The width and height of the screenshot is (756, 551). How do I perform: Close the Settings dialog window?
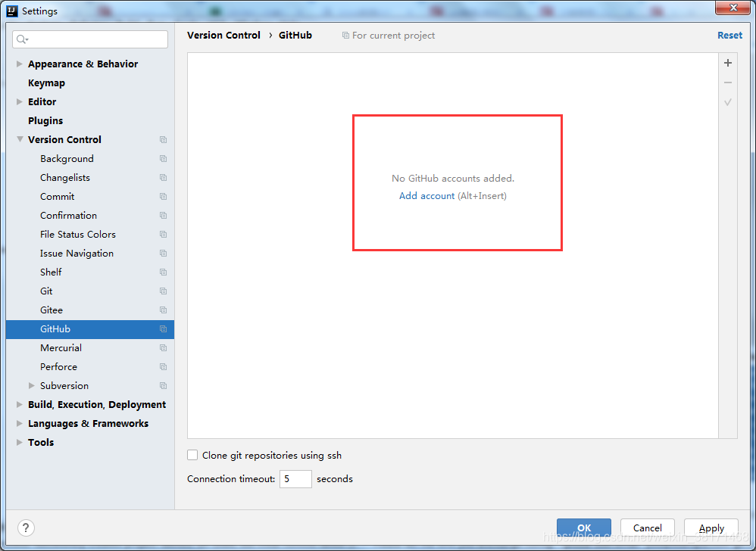[733, 8]
